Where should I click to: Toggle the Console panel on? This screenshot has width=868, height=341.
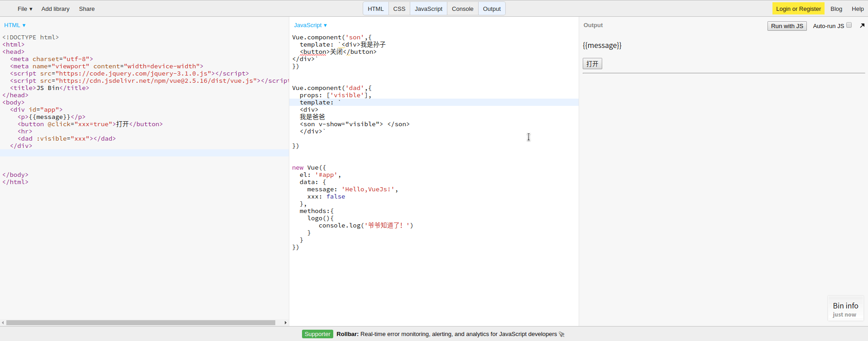click(x=462, y=9)
